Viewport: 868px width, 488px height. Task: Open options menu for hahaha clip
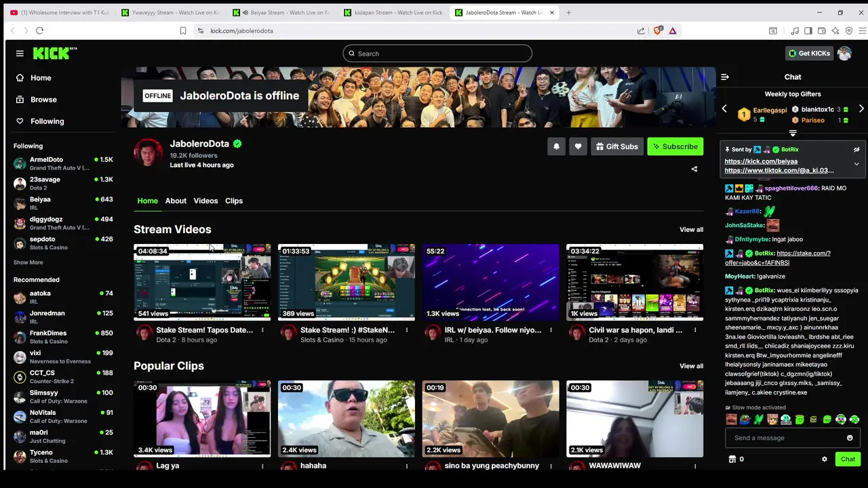407,466
